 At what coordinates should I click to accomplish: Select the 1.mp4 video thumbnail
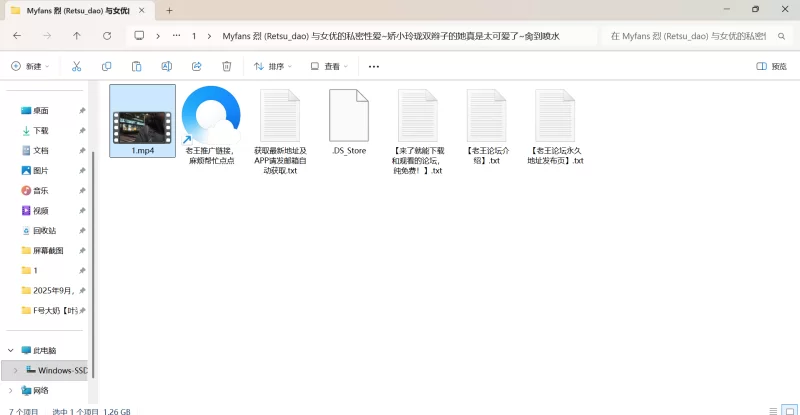pos(141,119)
